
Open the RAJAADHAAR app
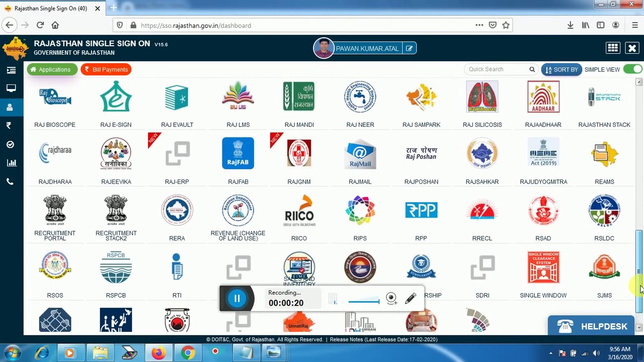tap(543, 97)
